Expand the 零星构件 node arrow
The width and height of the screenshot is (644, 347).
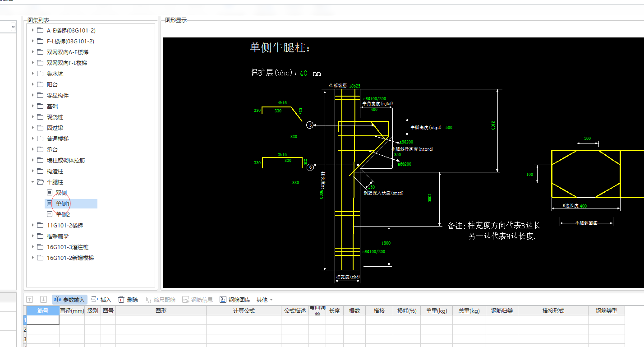click(32, 95)
